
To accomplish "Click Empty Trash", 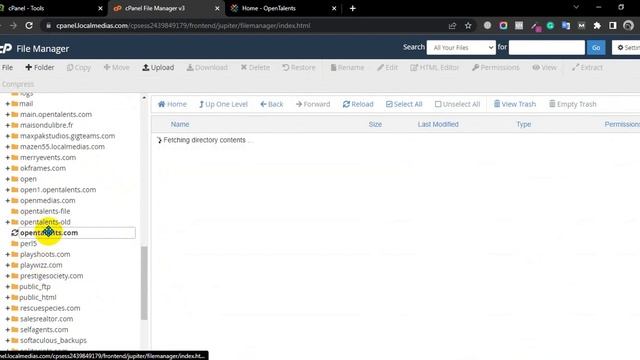I will (x=572, y=104).
